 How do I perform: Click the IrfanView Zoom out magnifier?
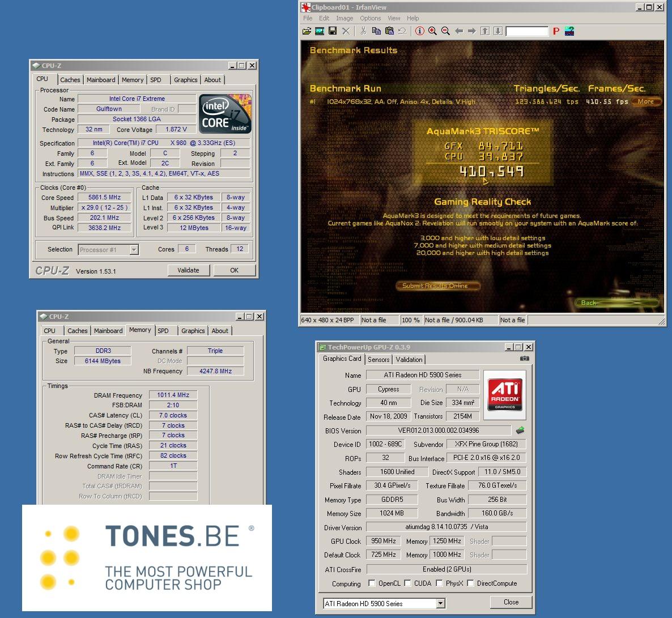click(446, 31)
